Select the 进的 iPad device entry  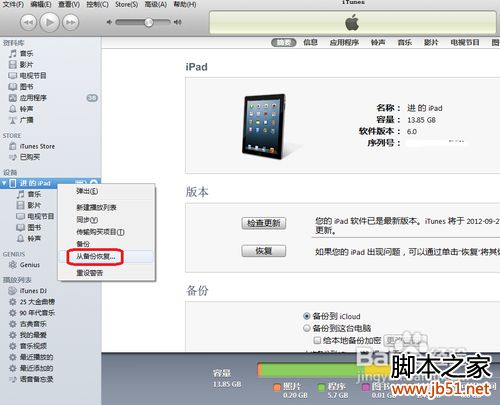pyautogui.click(x=35, y=183)
